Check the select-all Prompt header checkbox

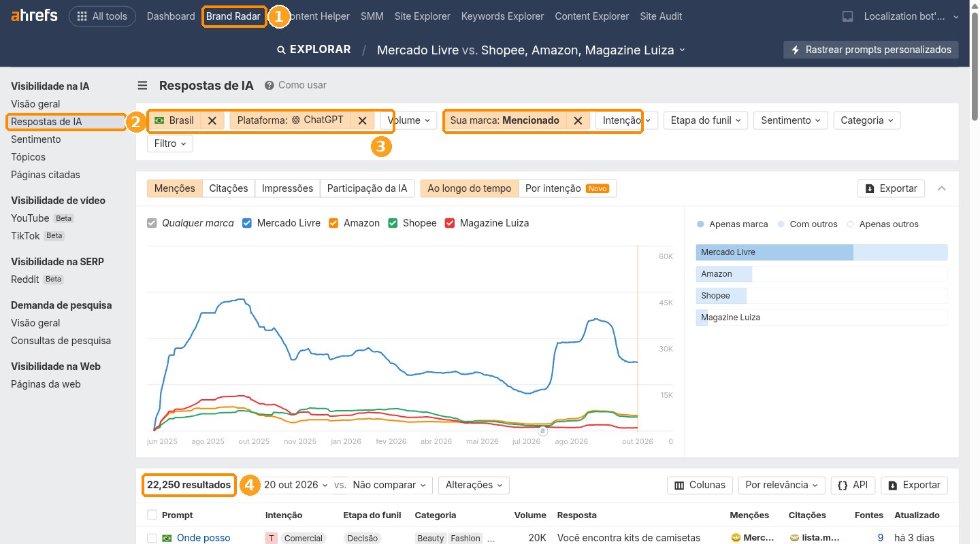152,515
